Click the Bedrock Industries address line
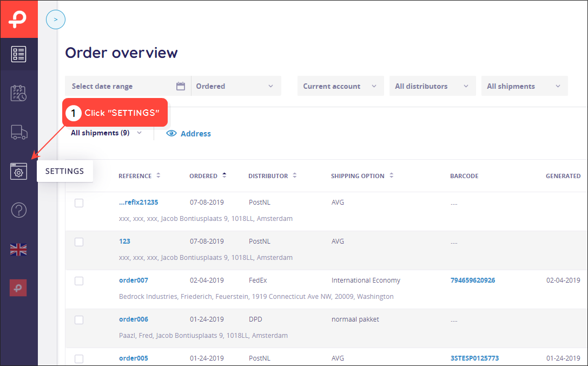 pos(256,297)
